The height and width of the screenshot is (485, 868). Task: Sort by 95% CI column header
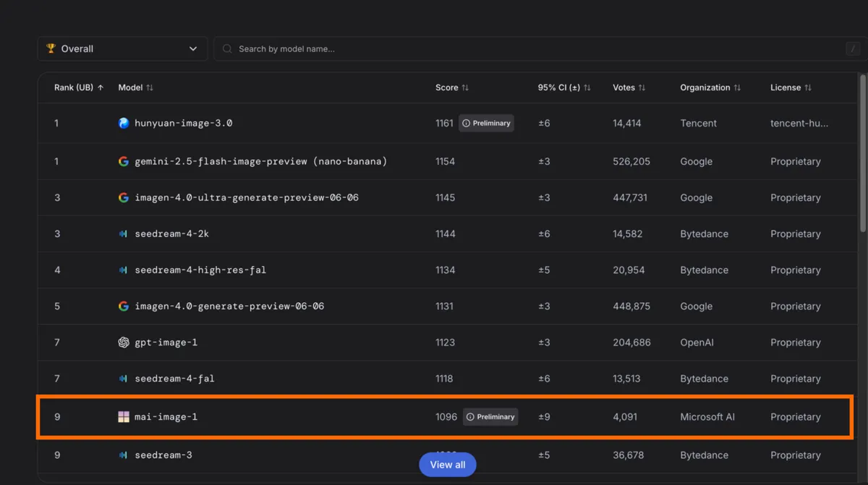click(564, 87)
